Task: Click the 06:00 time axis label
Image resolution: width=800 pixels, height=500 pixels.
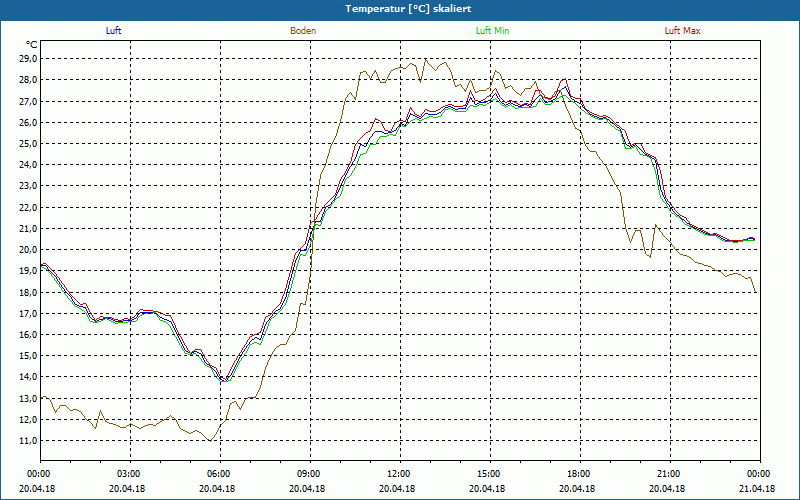Action: point(220,474)
